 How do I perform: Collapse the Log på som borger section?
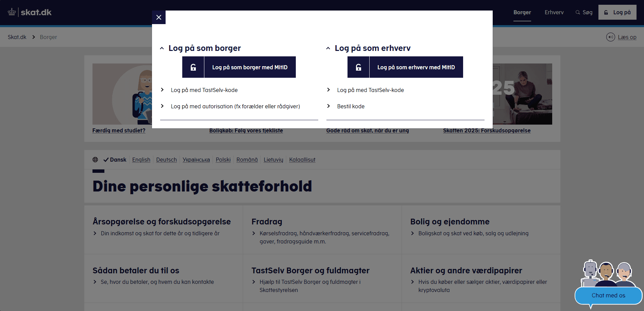[x=162, y=48]
